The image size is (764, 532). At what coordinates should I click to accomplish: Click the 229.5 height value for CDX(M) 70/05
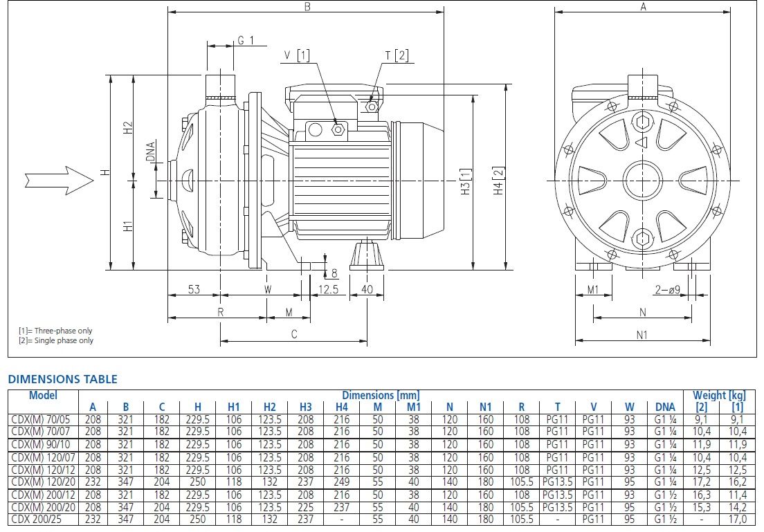(x=197, y=419)
